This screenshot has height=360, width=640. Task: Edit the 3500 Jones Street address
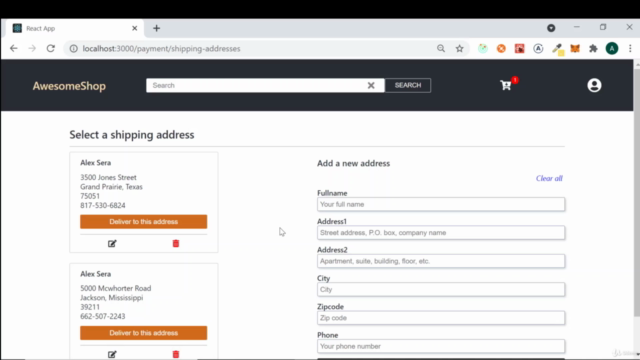coord(112,244)
